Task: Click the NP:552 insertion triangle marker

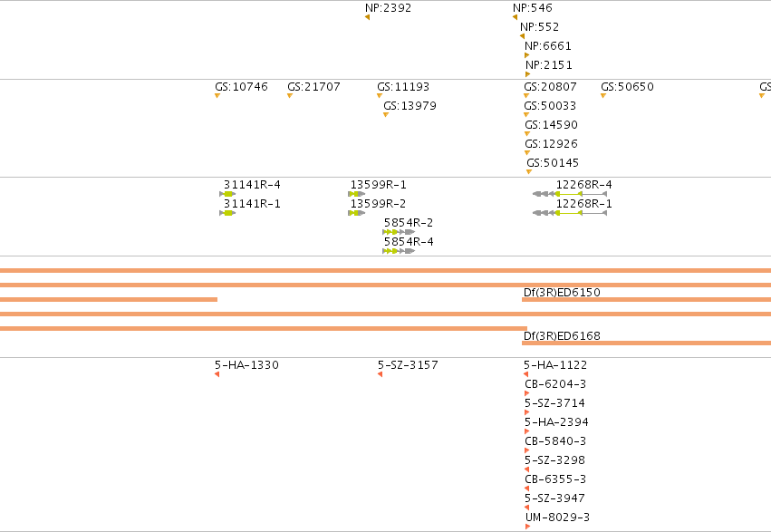Action: (522, 36)
